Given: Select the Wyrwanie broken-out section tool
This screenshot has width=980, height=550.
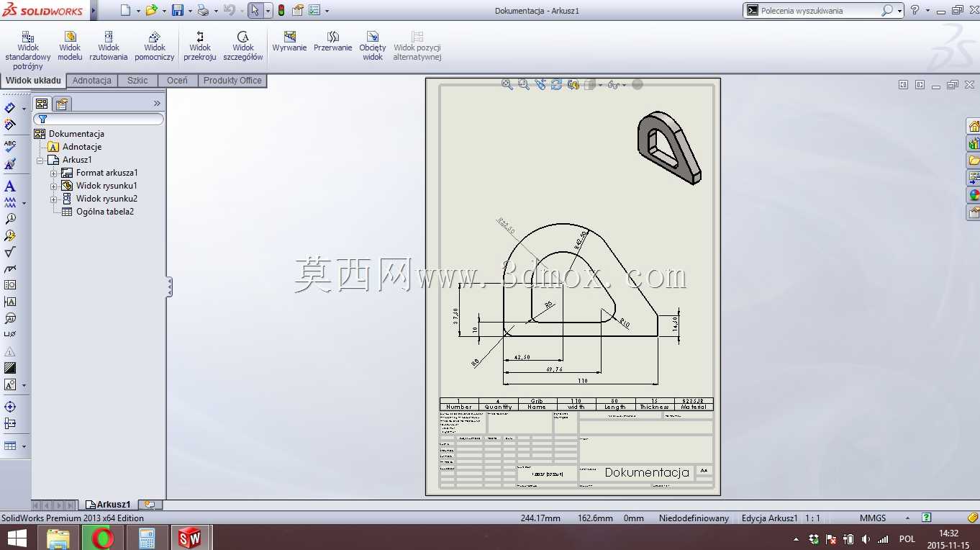Looking at the screenshot, I should (x=289, y=42).
